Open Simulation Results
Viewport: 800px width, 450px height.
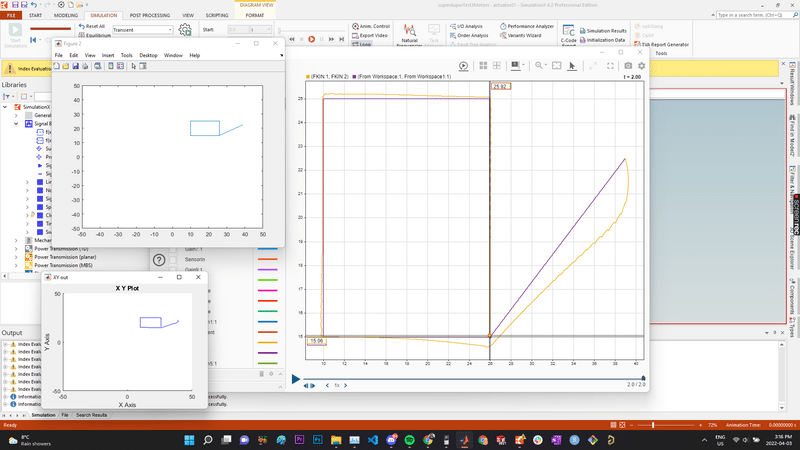point(603,31)
